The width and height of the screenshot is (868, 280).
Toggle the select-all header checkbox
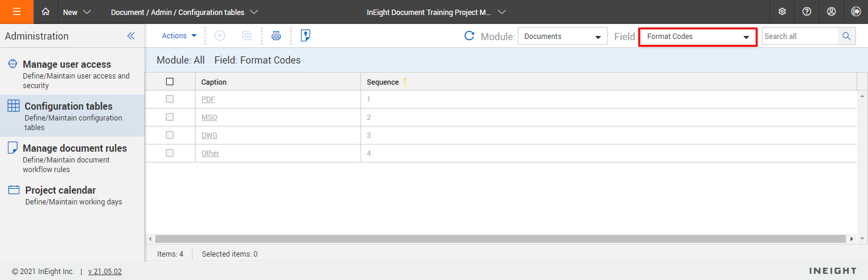coord(170,82)
